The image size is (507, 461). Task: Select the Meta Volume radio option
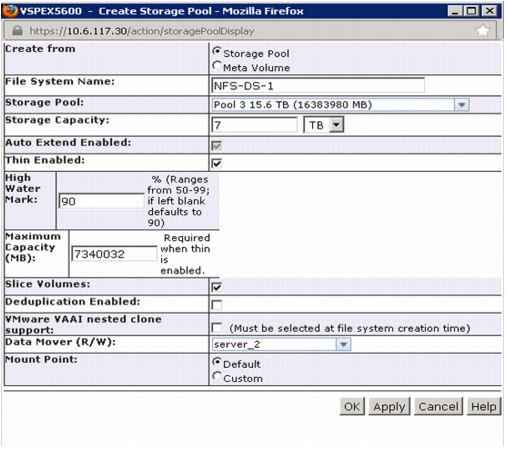pyautogui.click(x=217, y=66)
